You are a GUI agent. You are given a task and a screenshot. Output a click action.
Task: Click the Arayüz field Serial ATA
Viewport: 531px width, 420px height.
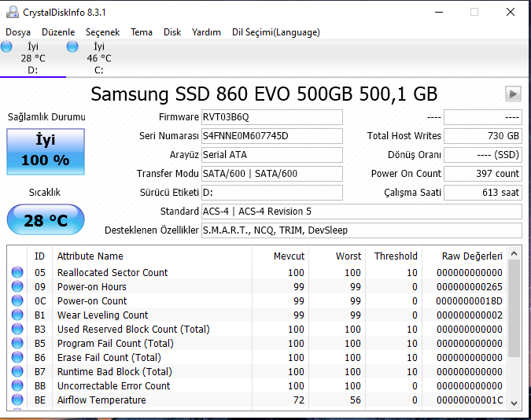pyautogui.click(x=272, y=155)
